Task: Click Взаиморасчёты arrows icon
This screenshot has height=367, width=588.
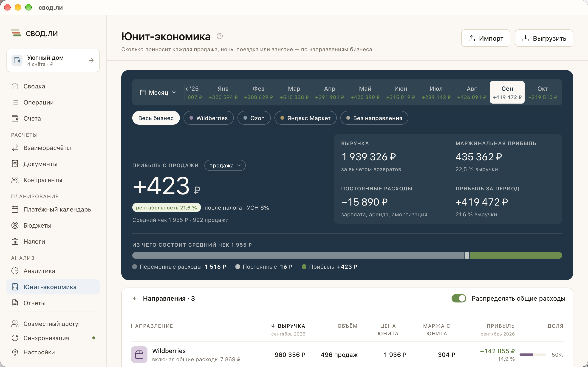Action: click(15, 148)
